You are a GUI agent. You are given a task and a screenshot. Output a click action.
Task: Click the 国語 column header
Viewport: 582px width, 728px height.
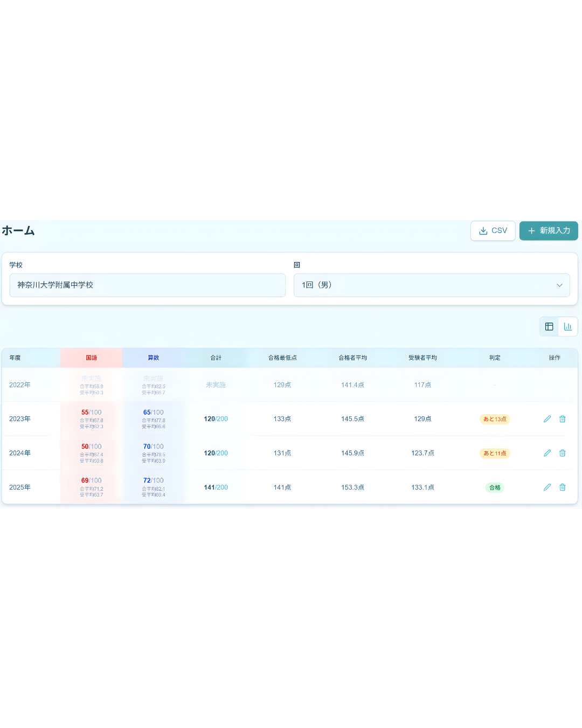(91, 358)
